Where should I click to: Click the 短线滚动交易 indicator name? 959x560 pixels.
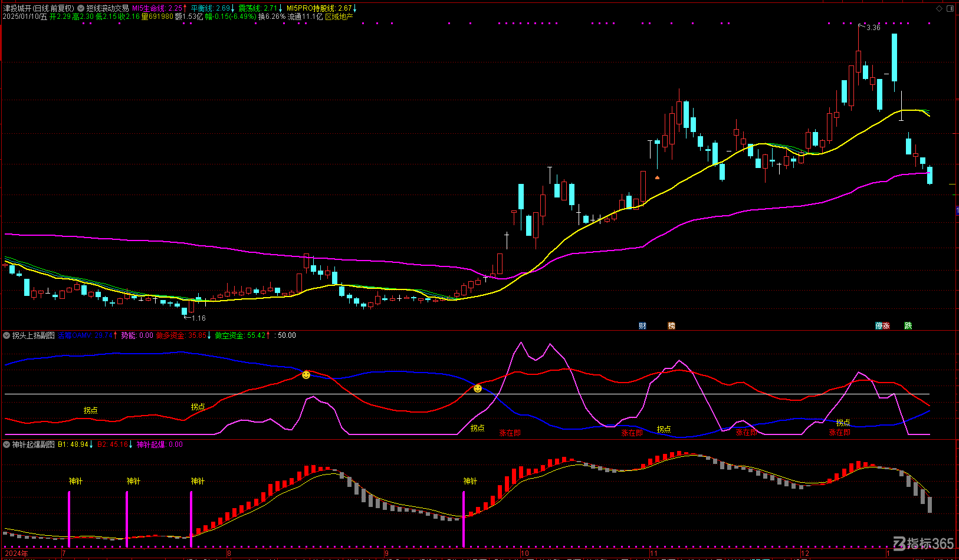point(107,8)
